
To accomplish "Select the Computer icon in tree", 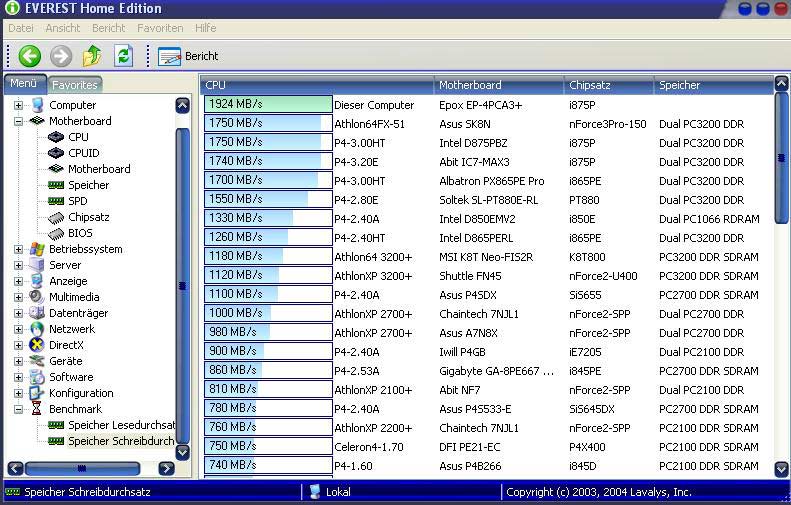I will pyautogui.click(x=37, y=105).
